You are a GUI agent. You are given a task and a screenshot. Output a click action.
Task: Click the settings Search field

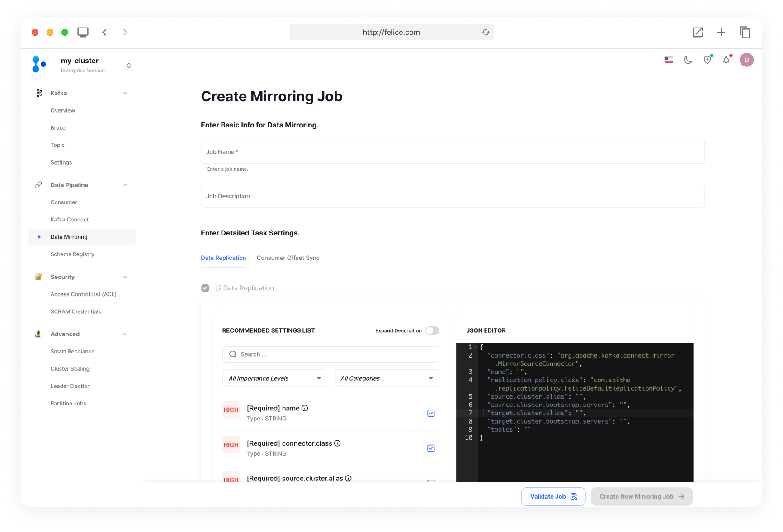click(x=330, y=354)
